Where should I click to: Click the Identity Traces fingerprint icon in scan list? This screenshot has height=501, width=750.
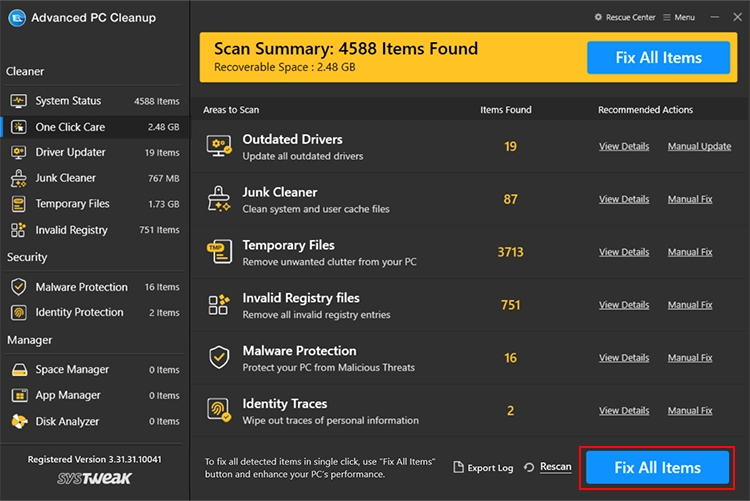(219, 410)
